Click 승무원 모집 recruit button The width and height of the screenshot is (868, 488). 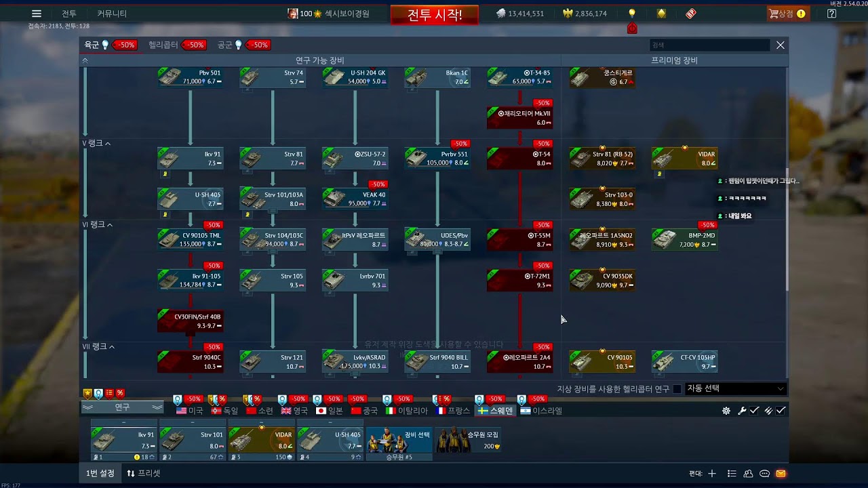click(468, 441)
